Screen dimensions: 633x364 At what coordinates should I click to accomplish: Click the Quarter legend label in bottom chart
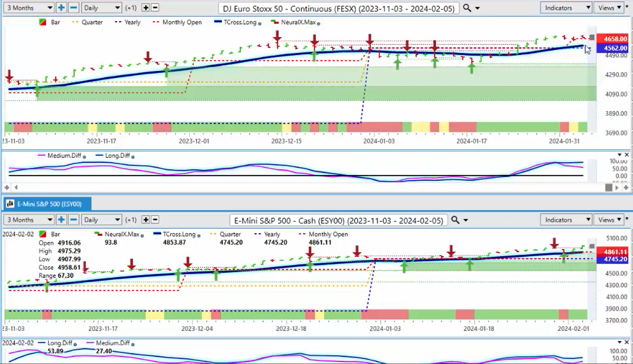point(230,234)
